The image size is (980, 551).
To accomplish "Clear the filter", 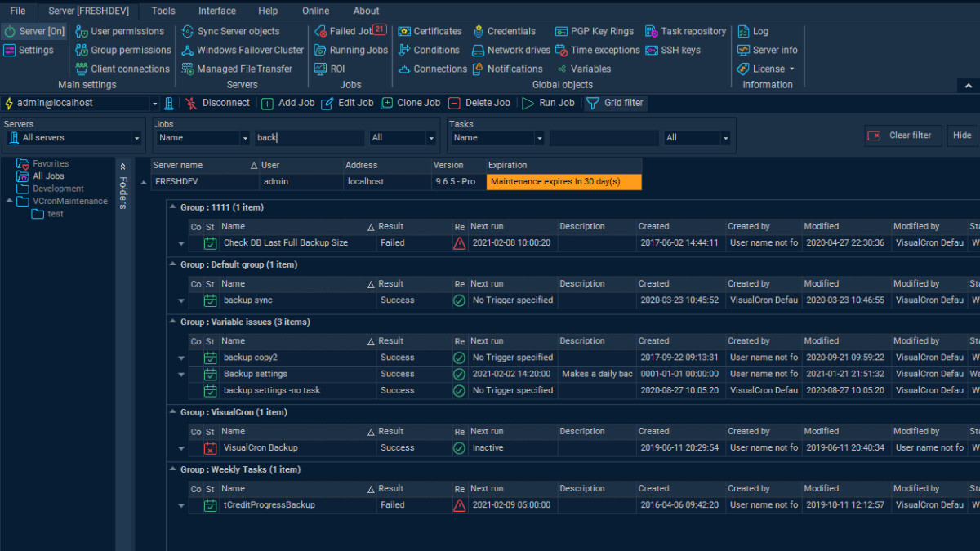I will (903, 136).
